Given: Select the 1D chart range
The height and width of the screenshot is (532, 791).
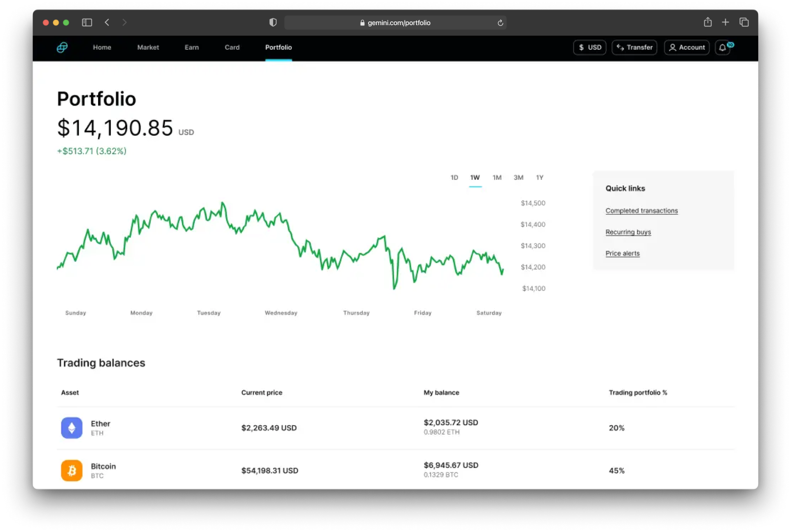Looking at the screenshot, I should coord(454,178).
